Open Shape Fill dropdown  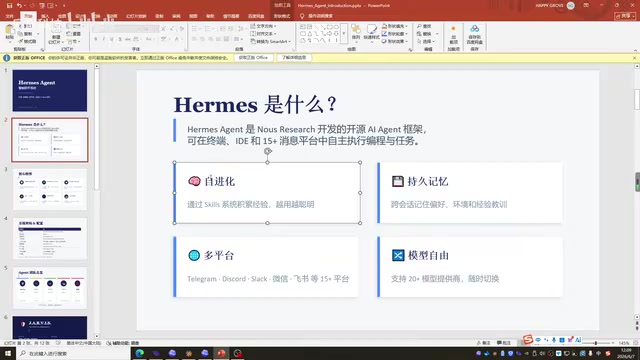[395, 26]
